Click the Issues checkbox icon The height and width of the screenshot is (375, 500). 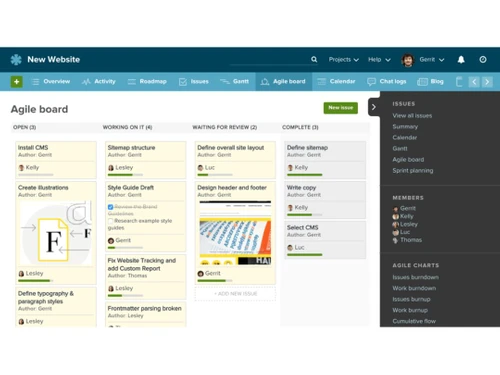click(x=183, y=82)
